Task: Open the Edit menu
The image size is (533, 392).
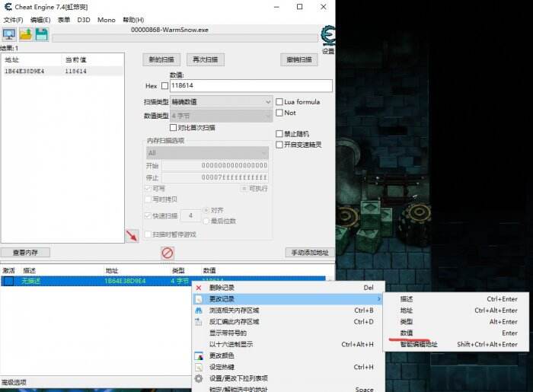Action: click(x=40, y=20)
